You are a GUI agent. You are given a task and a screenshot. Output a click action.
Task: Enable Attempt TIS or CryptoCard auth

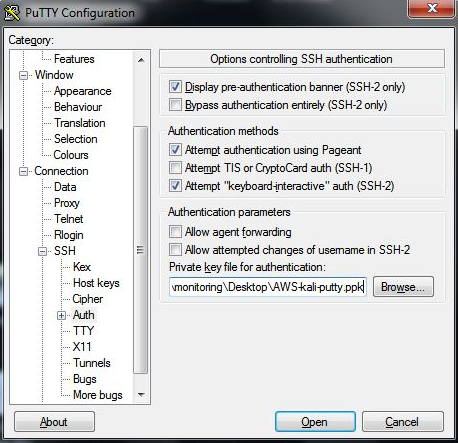pyautogui.click(x=175, y=167)
